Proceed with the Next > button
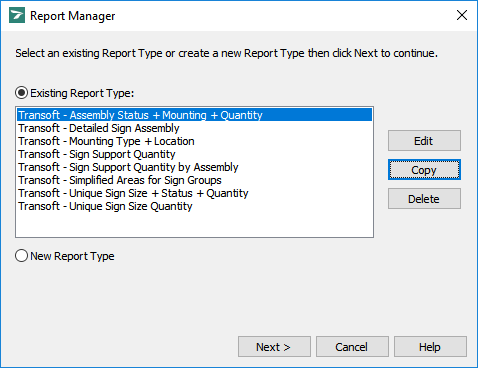The width and height of the screenshot is (478, 368). (274, 347)
